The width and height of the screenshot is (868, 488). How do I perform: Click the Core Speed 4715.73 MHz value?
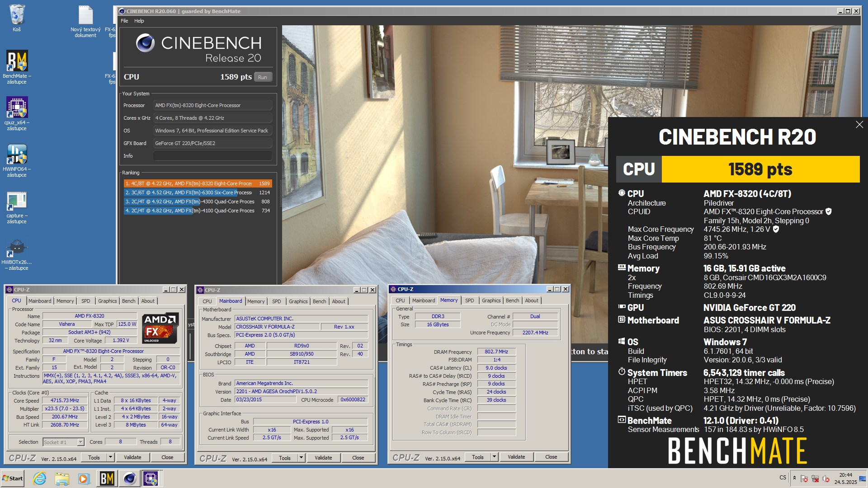(x=65, y=400)
